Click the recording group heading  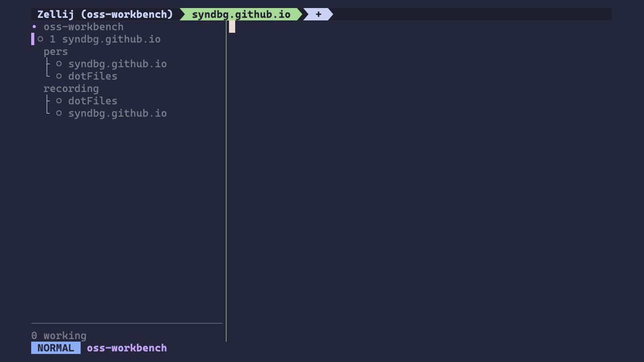pos(71,88)
